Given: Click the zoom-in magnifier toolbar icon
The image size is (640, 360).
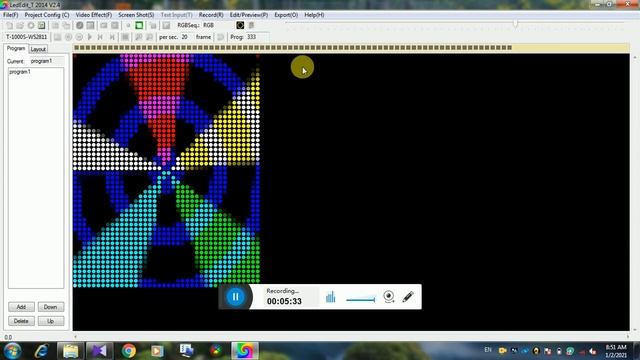Looking at the screenshot, I should [139, 37].
